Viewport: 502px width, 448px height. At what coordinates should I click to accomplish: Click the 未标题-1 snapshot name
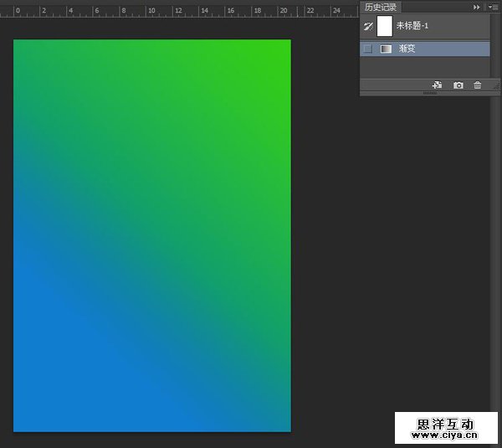[x=412, y=27]
